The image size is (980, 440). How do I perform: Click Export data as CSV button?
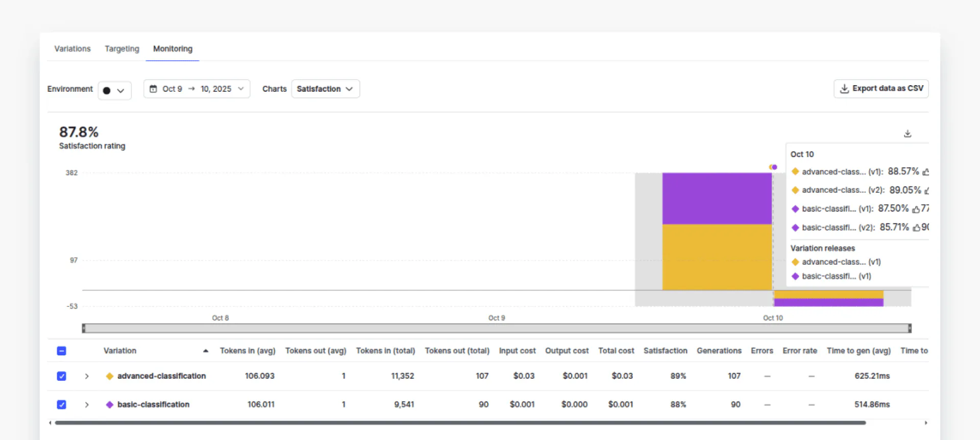[881, 89]
